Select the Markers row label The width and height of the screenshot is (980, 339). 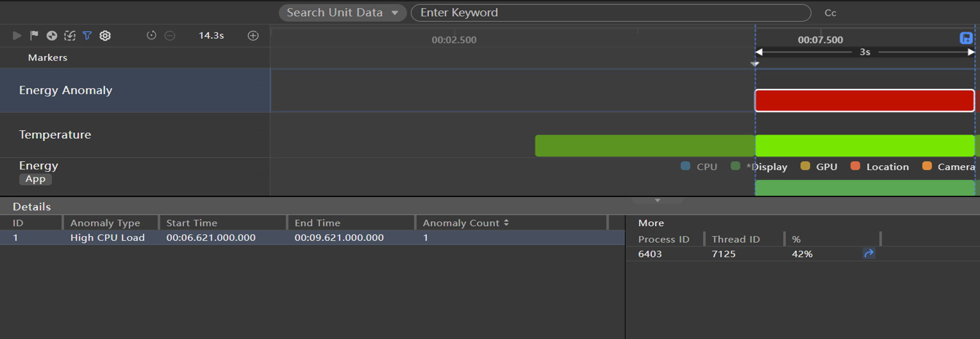pyautogui.click(x=48, y=57)
